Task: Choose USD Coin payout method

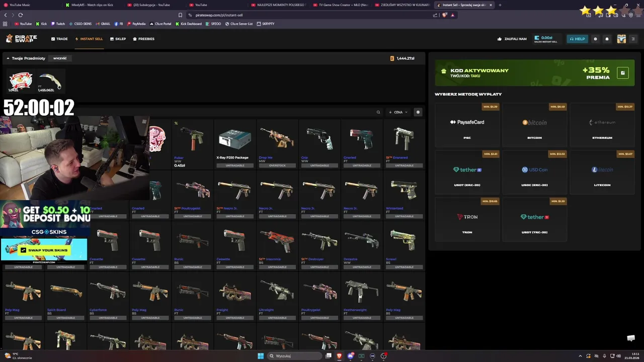Action: 534,172
